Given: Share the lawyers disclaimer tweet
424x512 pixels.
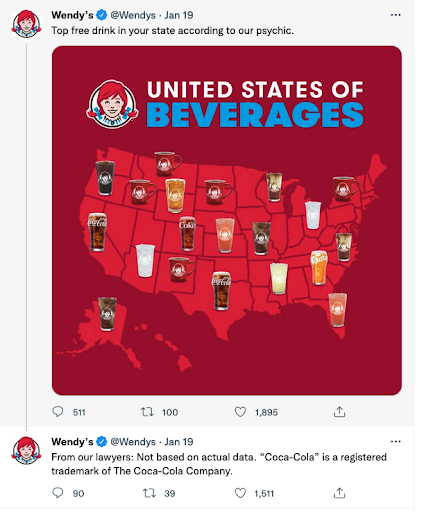Looking at the screenshot, I should pyautogui.click(x=339, y=493).
